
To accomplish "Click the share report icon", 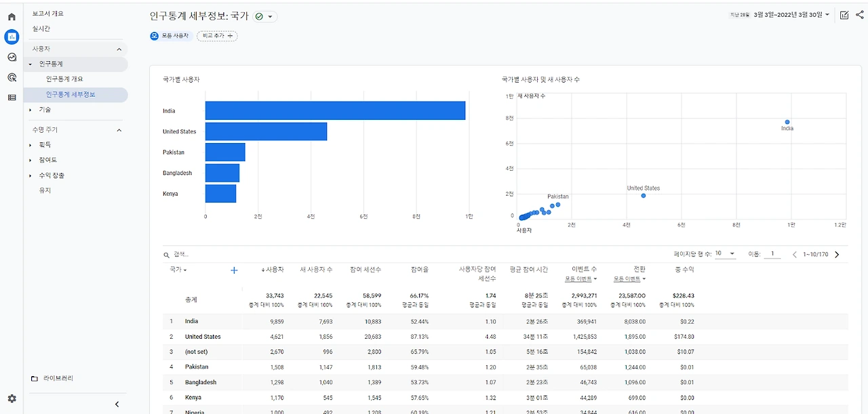I will 860,15.
